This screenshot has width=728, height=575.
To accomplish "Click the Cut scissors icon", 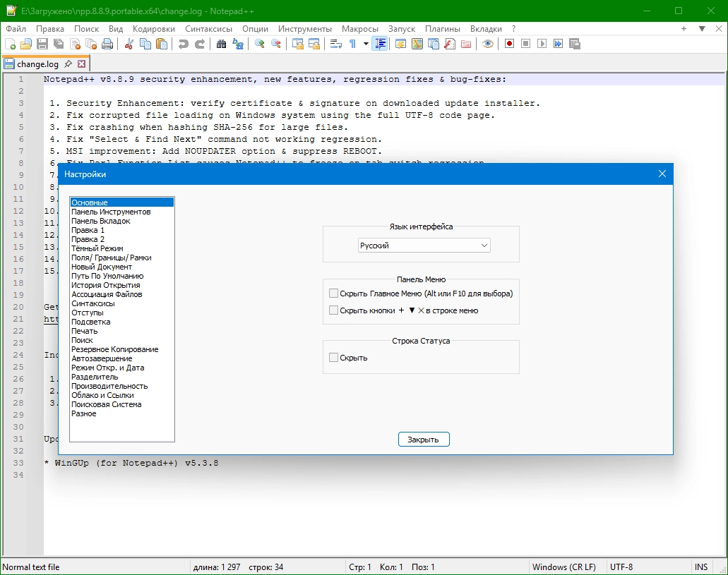I will pyautogui.click(x=129, y=44).
